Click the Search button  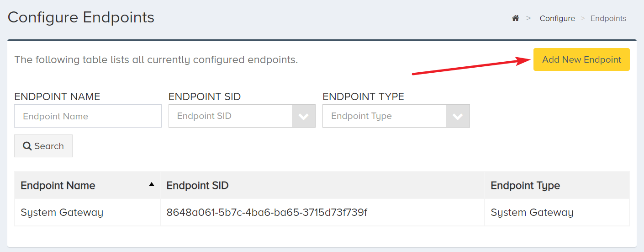(43, 146)
